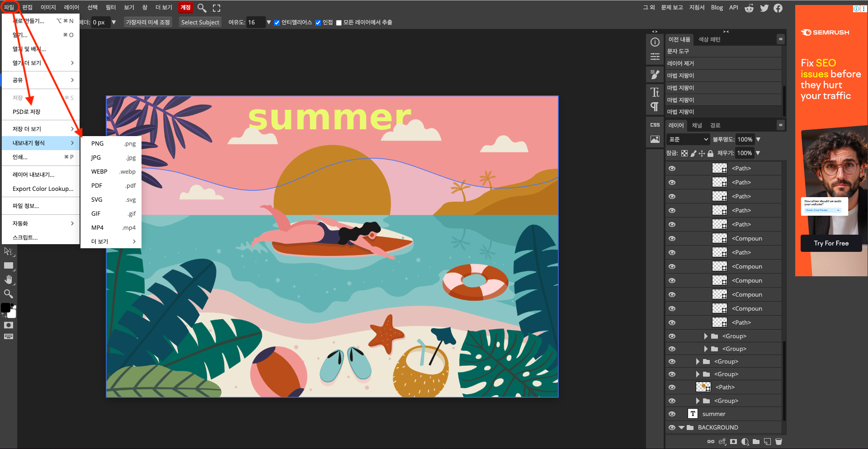Open the Character panel Tt icon
The image size is (868, 449).
pos(655,92)
